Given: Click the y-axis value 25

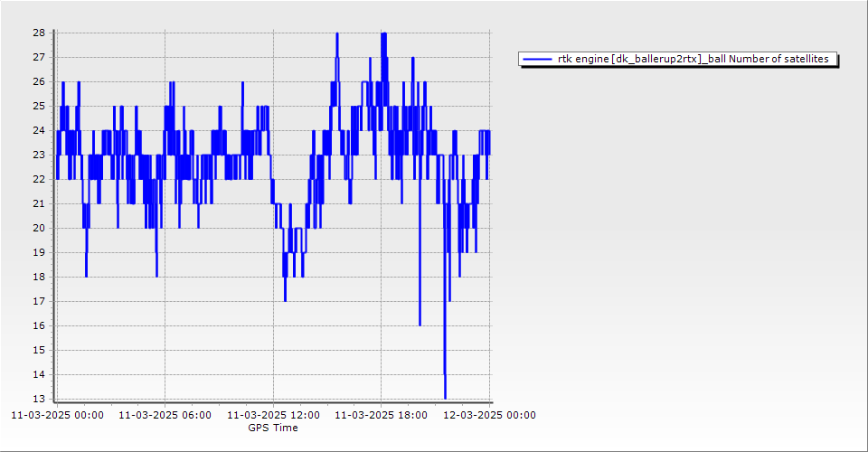Looking at the screenshot, I should (39, 106).
